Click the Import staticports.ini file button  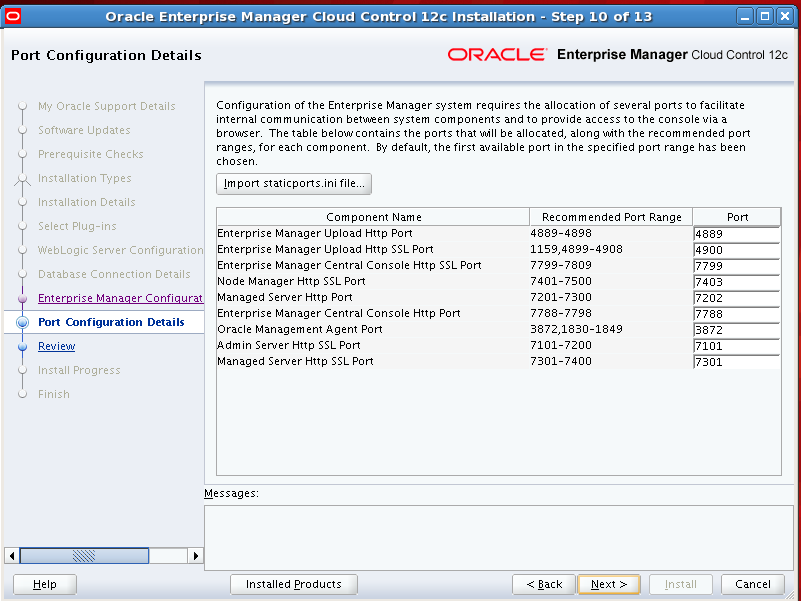[x=294, y=183]
